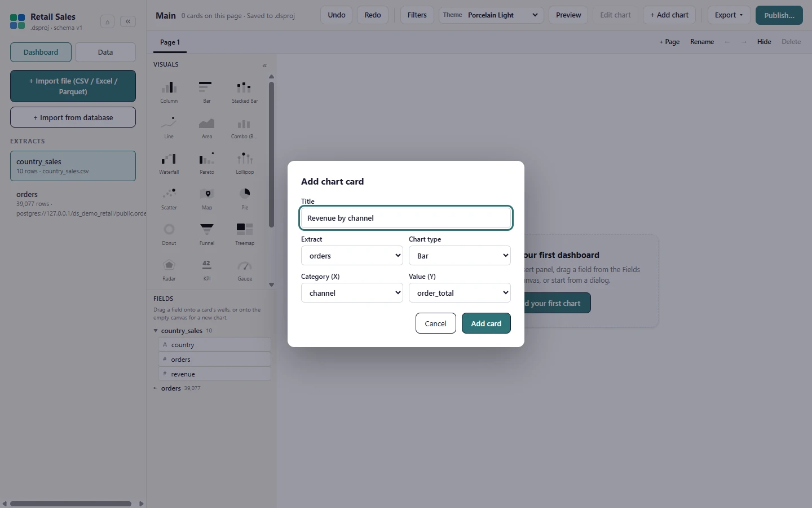
Task: Select the Page 1 tab
Action: 170,42
